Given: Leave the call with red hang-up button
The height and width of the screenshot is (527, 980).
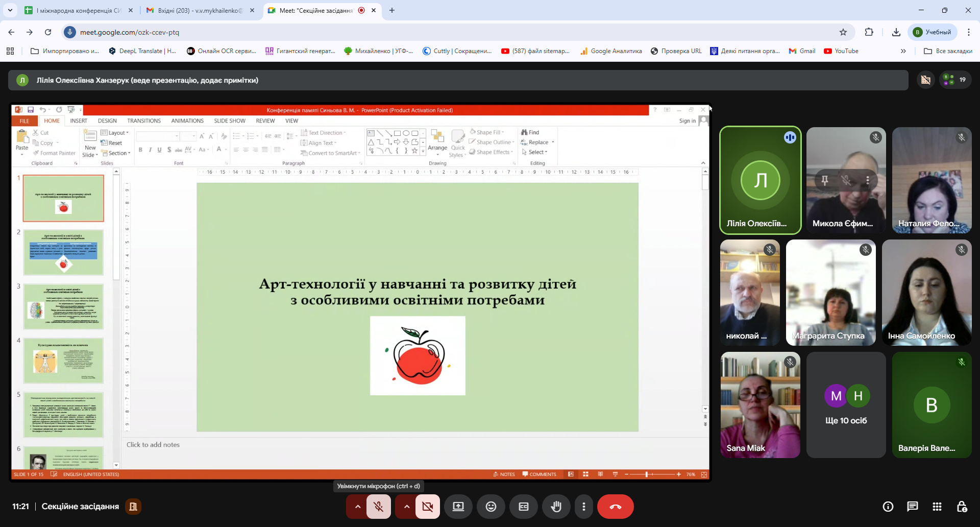Looking at the screenshot, I should point(615,507).
